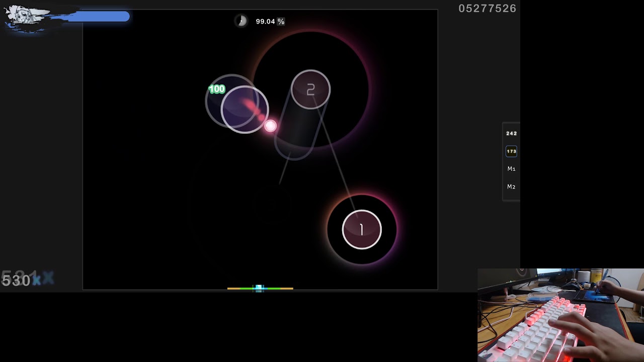Click the green 100 hit judgement
644x362 pixels.
pyautogui.click(x=216, y=89)
